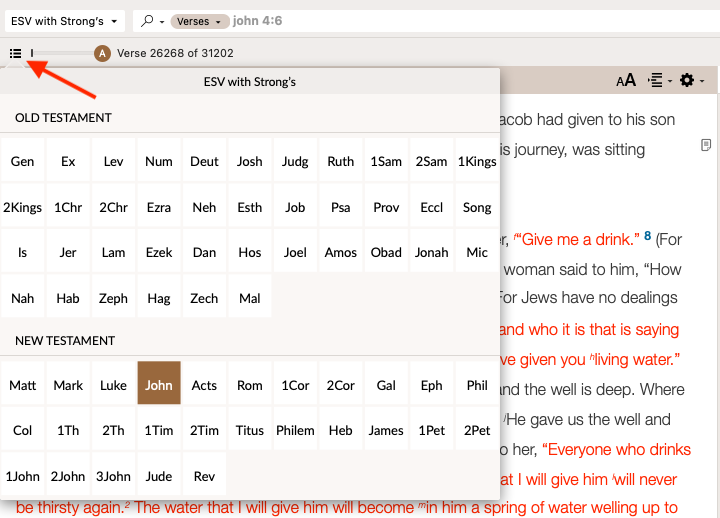
Task: Select Rom in the New Testament
Action: 250,385
